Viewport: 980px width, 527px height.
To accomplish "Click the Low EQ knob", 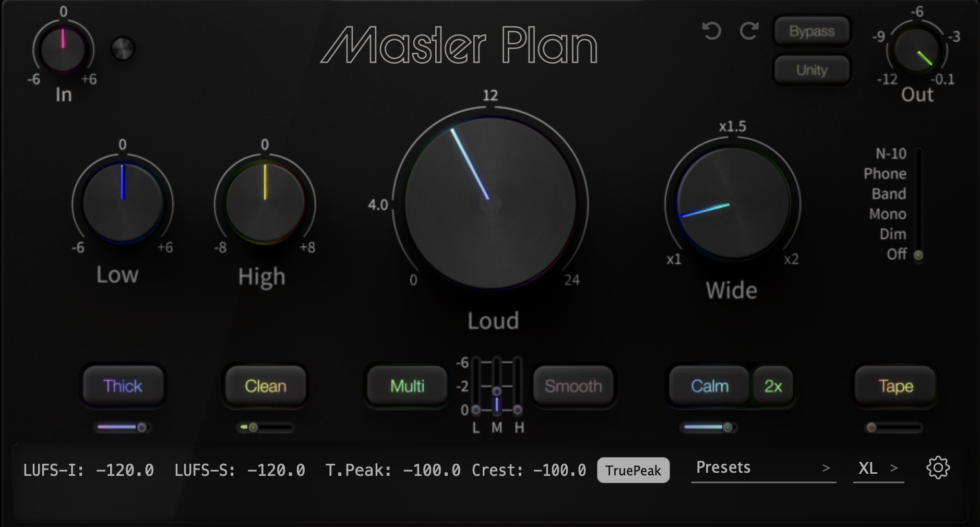I will [123, 203].
